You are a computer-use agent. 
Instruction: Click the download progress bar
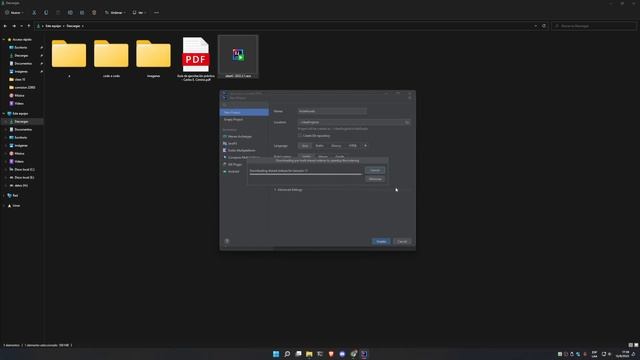point(306,174)
